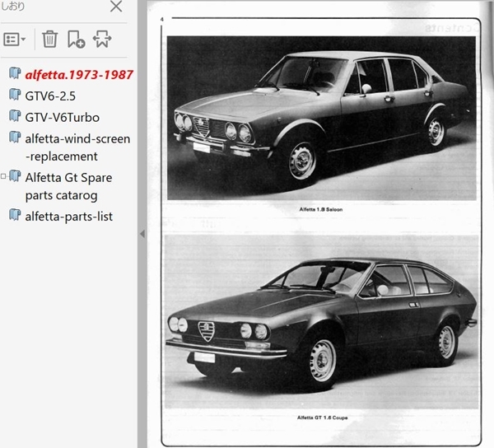Click the page number 4 on the page
Viewport: 494px width, 448px height.
point(162,19)
